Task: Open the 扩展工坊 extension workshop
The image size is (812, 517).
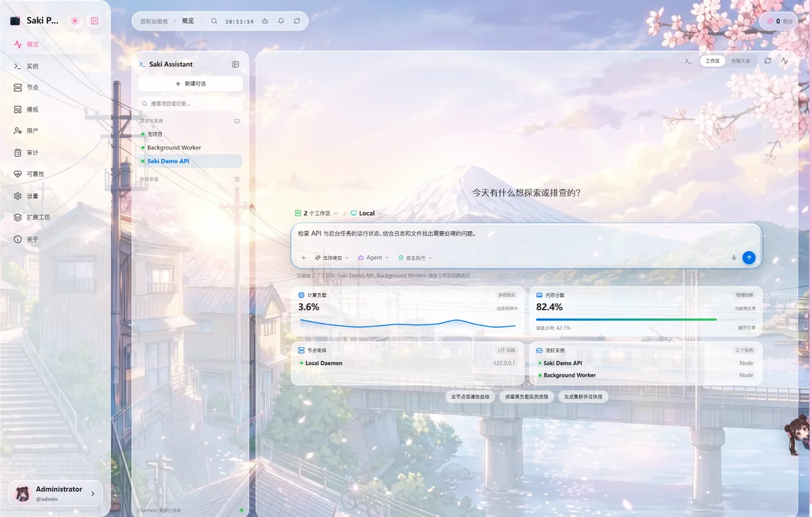Action: (55, 218)
